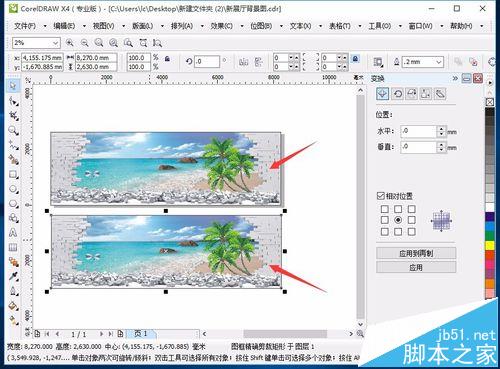Select the Outline pen tool
Screen dimensions: 500x369
[13, 291]
